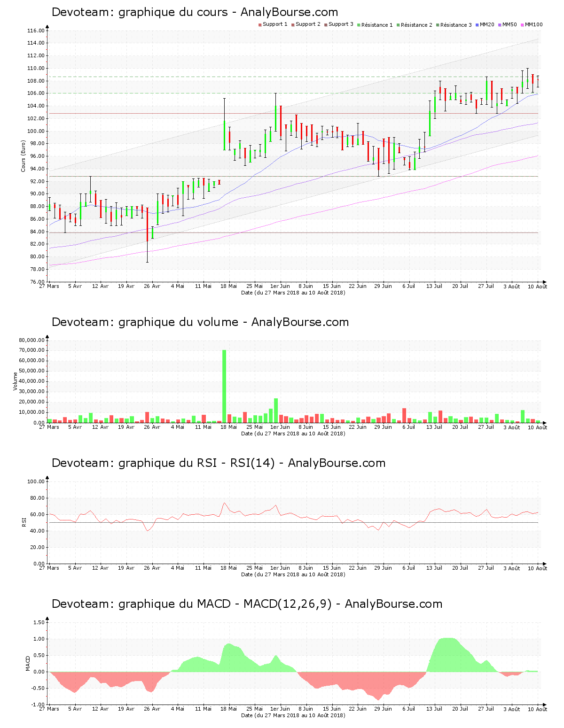Click '3 Août' date on RSI chart

coord(511,568)
